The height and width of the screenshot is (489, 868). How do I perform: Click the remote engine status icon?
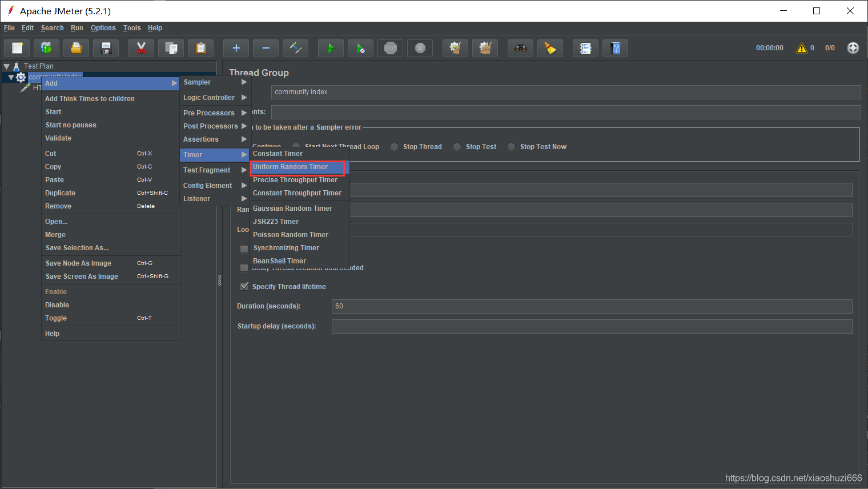click(x=853, y=48)
